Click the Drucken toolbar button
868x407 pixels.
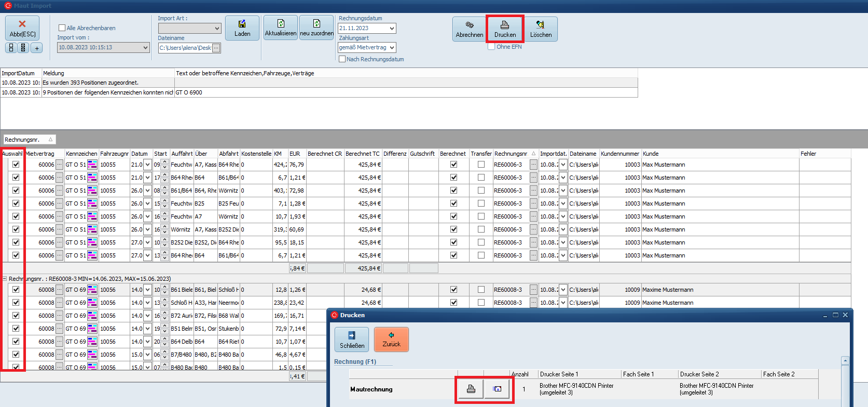coord(505,29)
